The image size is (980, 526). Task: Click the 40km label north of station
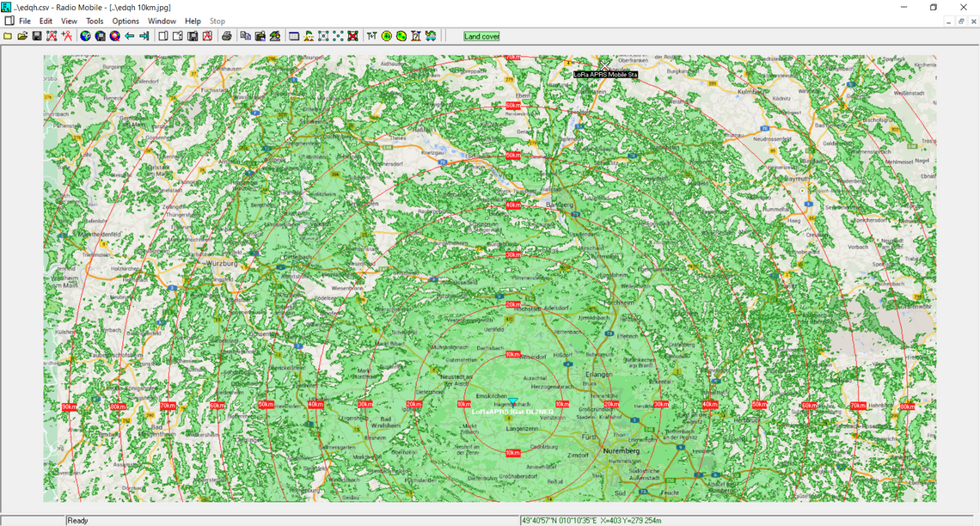point(512,205)
